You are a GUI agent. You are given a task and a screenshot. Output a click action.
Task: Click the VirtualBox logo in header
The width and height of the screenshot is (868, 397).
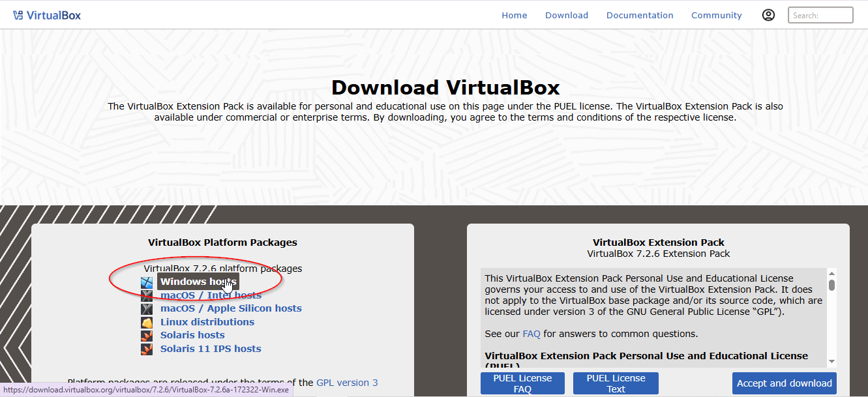click(46, 15)
